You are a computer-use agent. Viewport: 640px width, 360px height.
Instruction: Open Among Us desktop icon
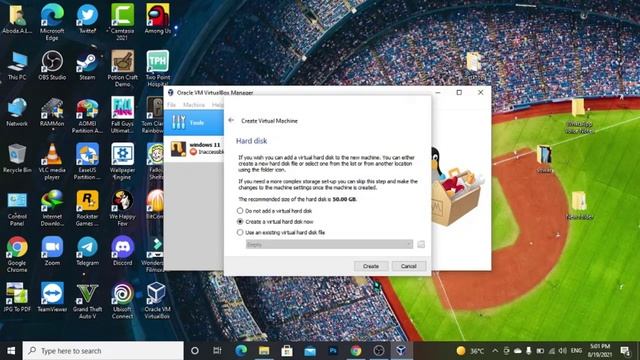pos(158,20)
